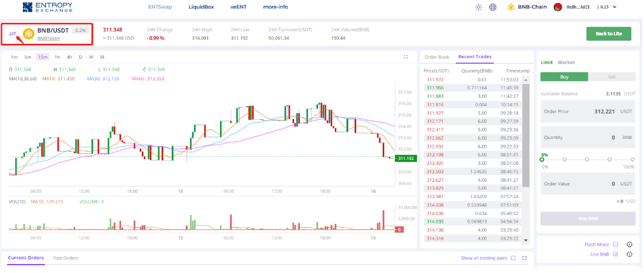
Task: Select the Limit order tab
Action: point(546,62)
